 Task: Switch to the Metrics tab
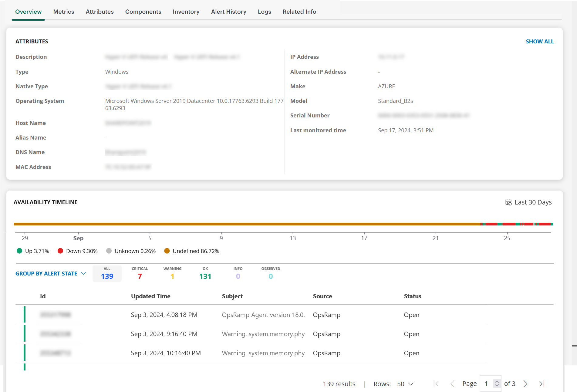[x=64, y=12]
